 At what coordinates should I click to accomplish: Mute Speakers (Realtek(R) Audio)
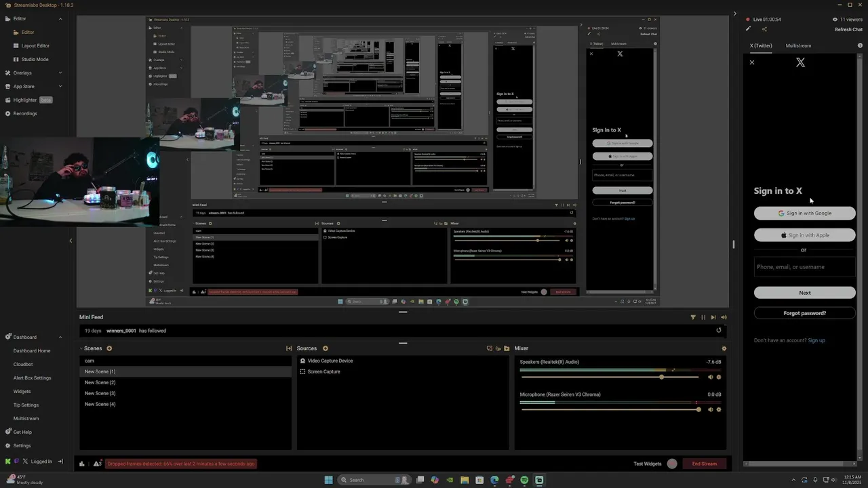click(711, 377)
